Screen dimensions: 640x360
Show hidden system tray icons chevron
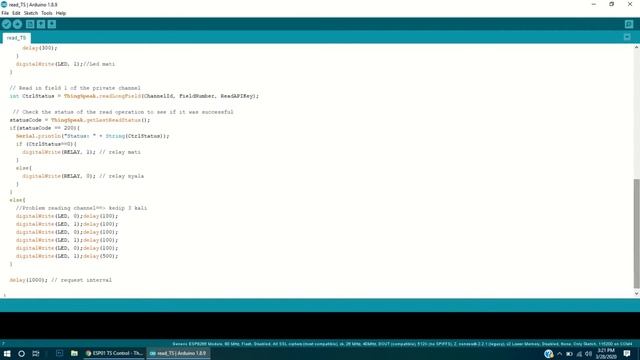[x=560, y=354]
